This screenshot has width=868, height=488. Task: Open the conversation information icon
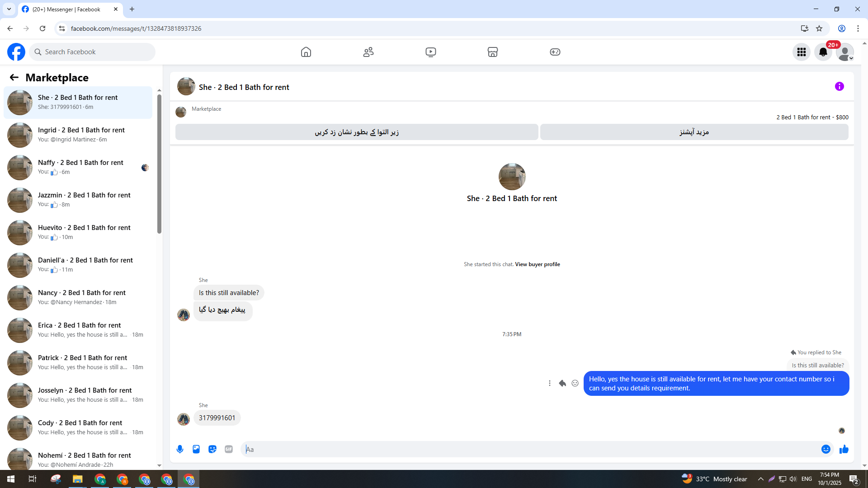click(840, 86)
